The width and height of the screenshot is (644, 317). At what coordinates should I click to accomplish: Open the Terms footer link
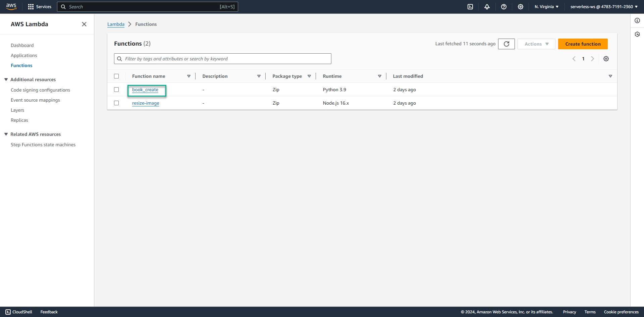click(590, 312)
